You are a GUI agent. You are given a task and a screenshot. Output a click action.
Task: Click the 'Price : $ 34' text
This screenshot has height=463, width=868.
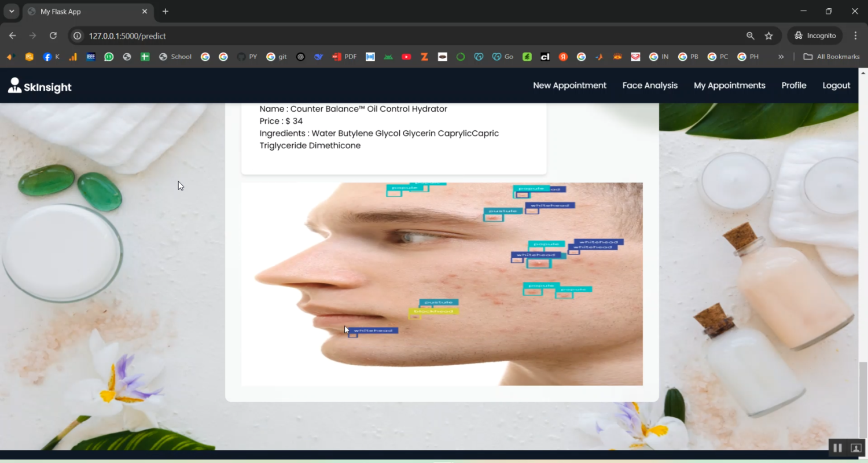tap(281, 121)
